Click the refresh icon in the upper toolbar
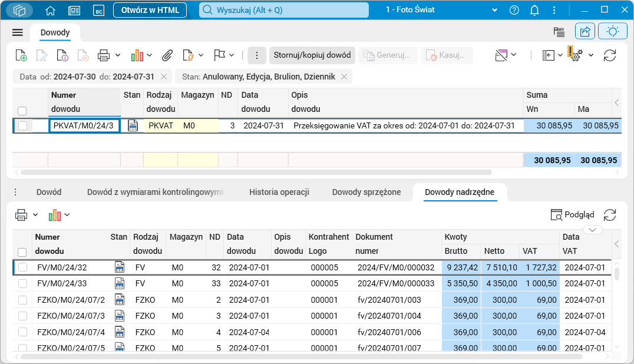The image size is (634, 364). pos(610,55)
